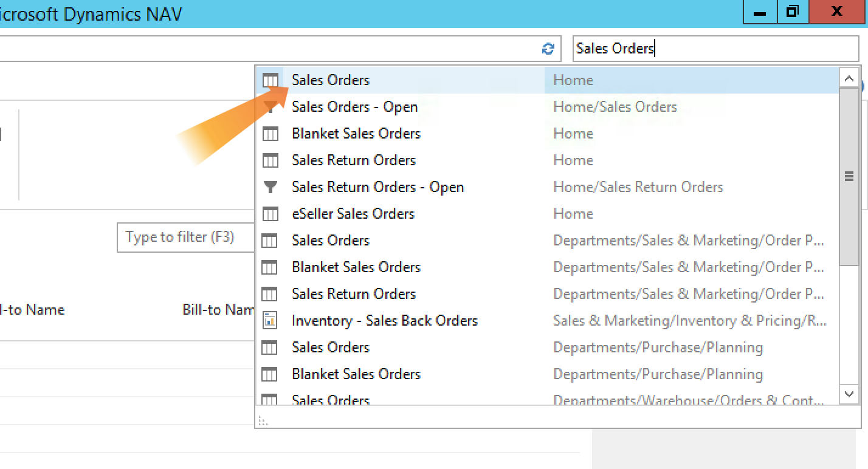
Task: Click list icon beside Sales Return Orders Home
Action: 270,160
